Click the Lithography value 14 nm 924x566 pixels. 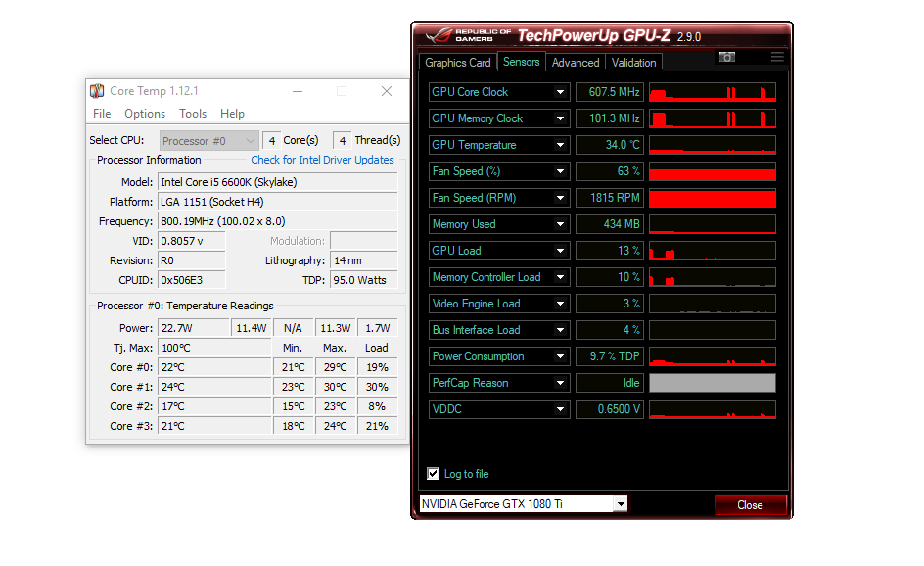pyautogui.click(x=363, y=260)
